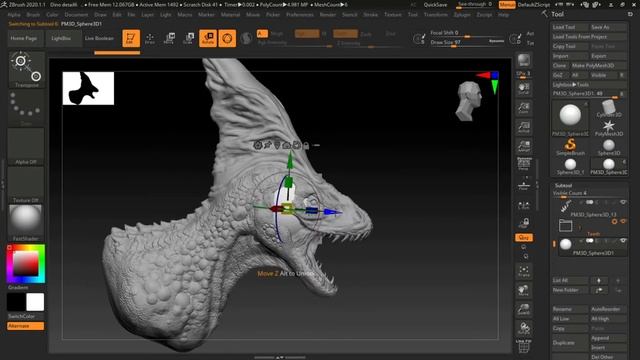Open the LightBox button
The image size is (640, 360).
pyautogui.click(x=61, y=38)
